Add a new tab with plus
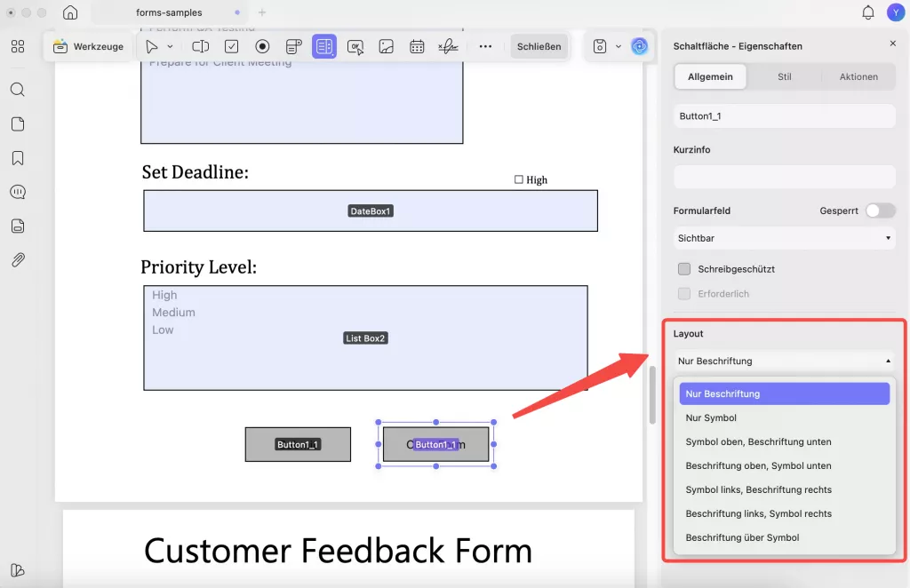The height and width of the screenshot is (588, 910). (262, 12)
